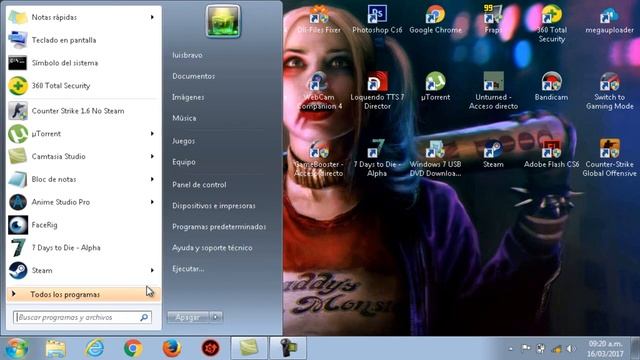Show hidden tray icons arrow
640x360 pixels.
(511, 349)
